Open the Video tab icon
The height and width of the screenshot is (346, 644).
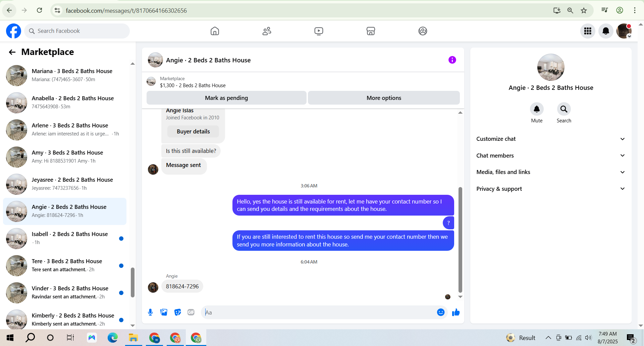point(319,31)
